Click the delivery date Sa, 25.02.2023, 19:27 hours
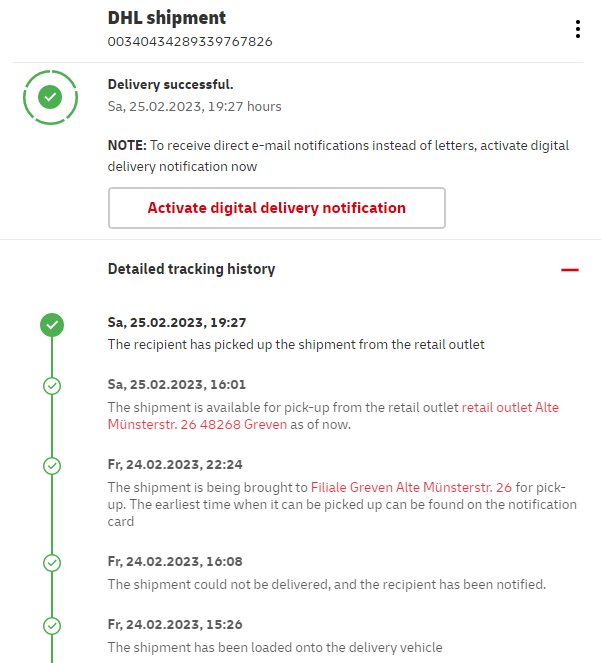 (195, 107)
